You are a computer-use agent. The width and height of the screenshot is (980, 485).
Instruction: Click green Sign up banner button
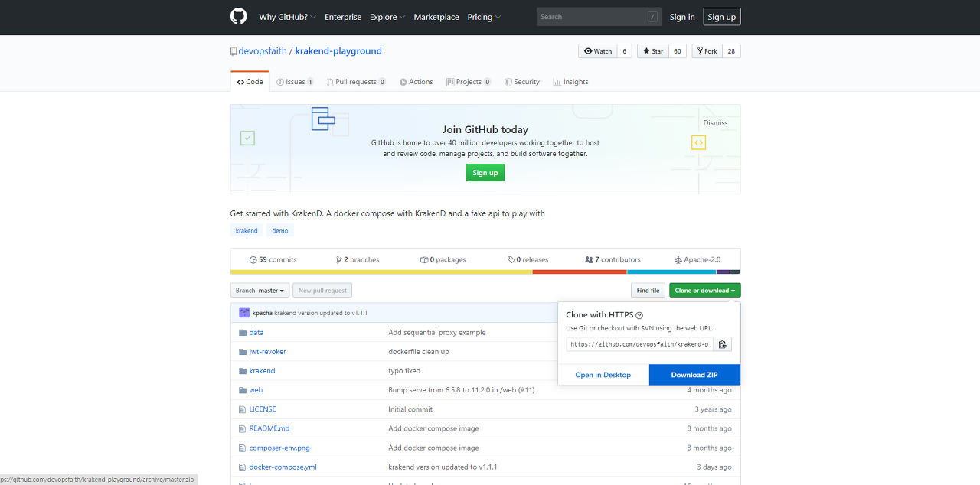click(x=485, y=173)
